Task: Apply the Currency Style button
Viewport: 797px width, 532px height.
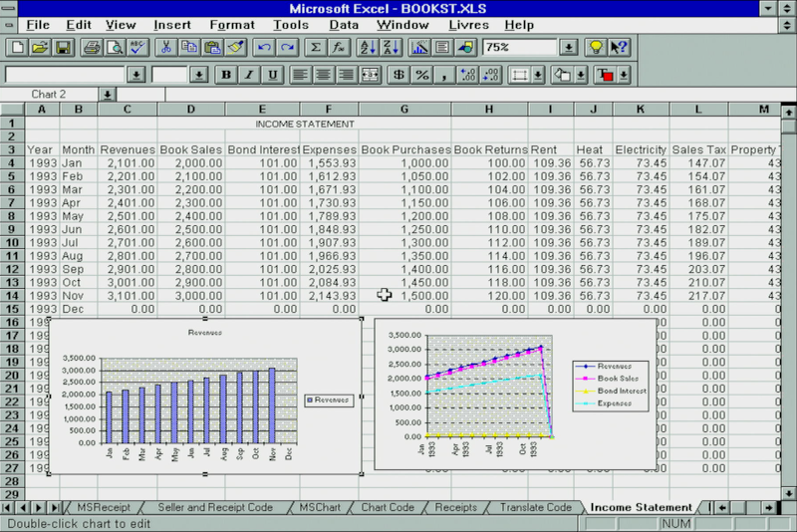Action: [398, 75]
